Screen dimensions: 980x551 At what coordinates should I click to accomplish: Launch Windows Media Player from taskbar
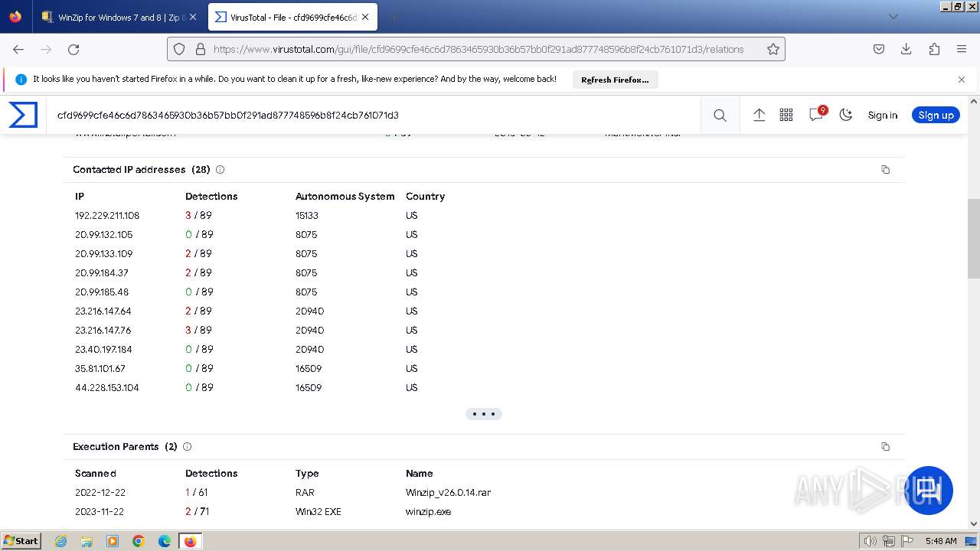click(x=113, y=541)
